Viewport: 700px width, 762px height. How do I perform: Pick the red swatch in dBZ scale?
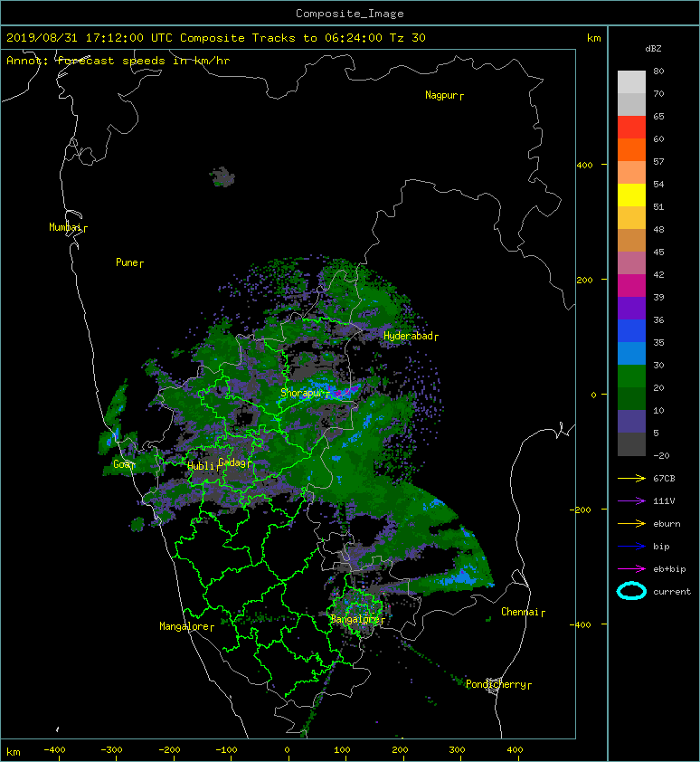click(x=631, y=127)
